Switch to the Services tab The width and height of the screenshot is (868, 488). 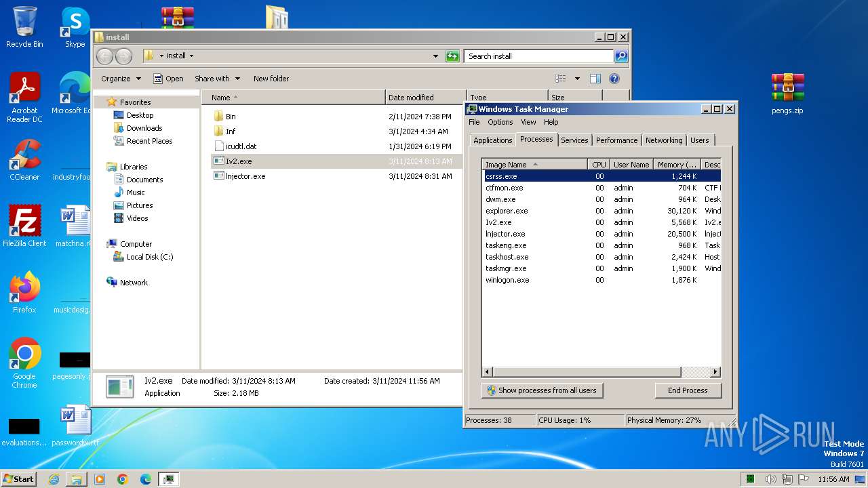574,140
